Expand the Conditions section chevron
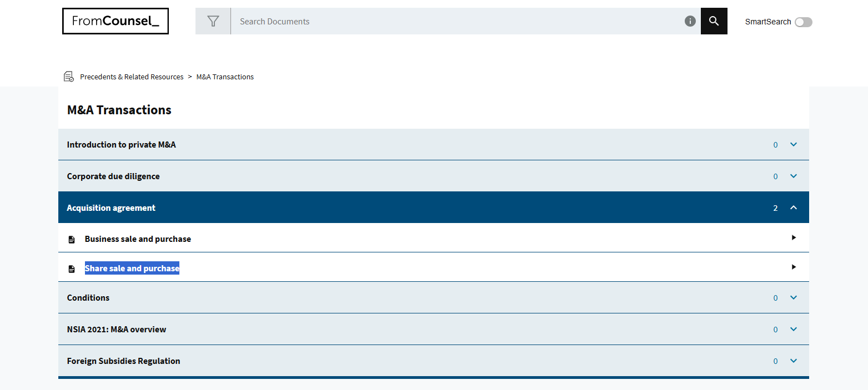Screen dimensions: 868x390 pyautogui.click(x=794, y=298)
